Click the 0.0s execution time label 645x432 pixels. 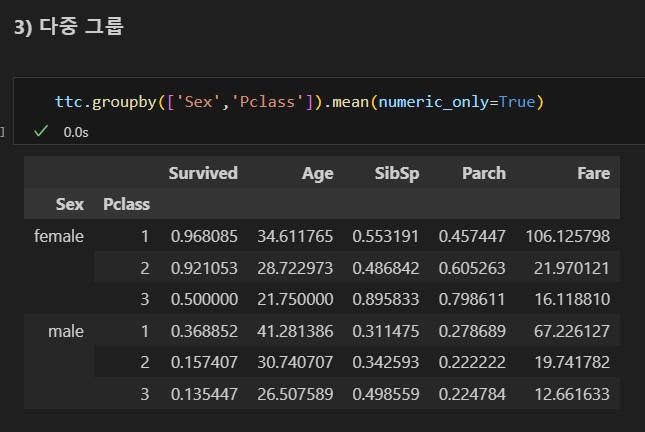pos(74,131)
